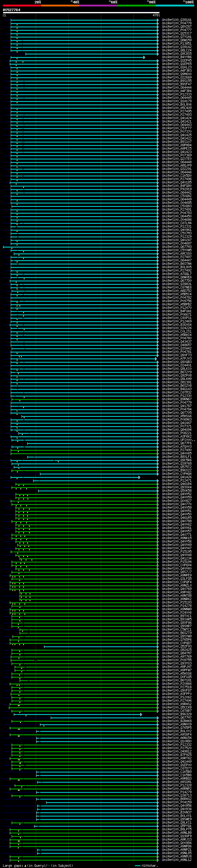Select hit UniRef100_B9SF47
This screenshot has width=197, height=868.
pyautogui.click(x=177, y=84)
